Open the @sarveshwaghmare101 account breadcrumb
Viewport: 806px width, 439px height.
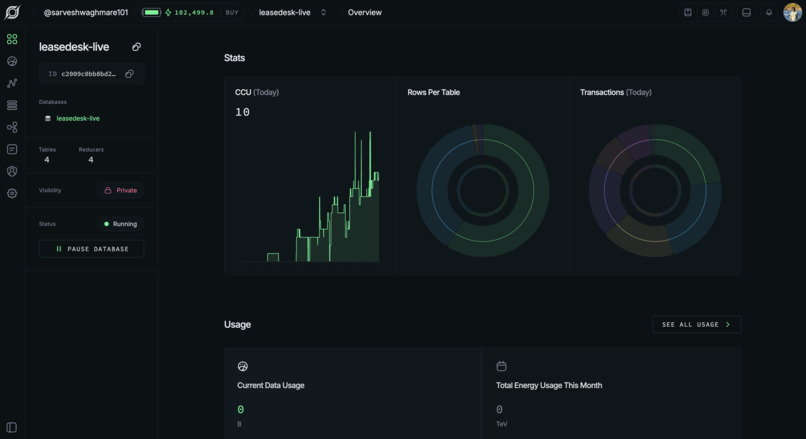pos(86,12)
